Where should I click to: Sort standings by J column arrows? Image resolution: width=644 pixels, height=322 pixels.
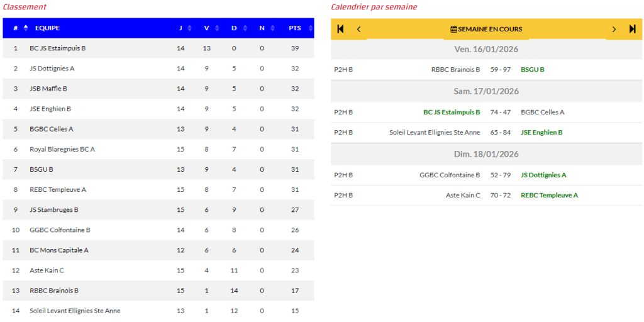pyautogui.click(x=190, y=28)
